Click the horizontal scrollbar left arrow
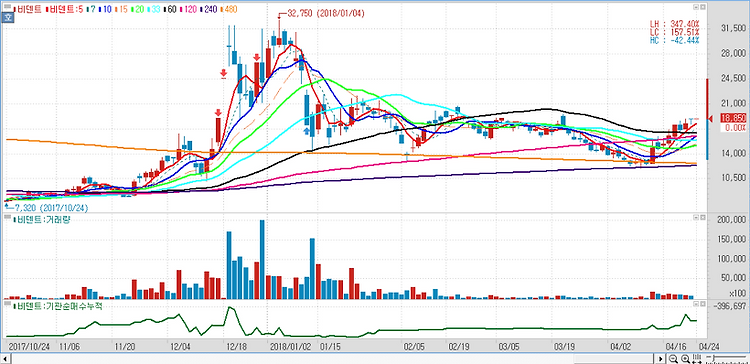 [5, 359]
